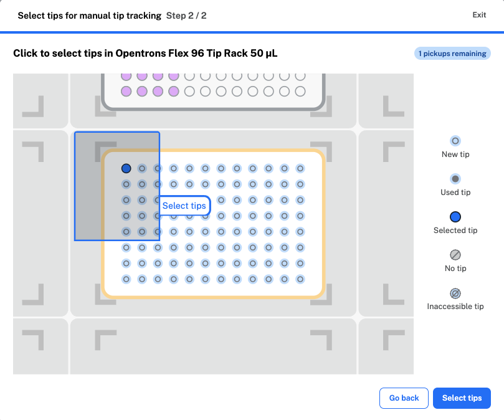Image resolution: width=504 pixels, height=420 pixels.
Task: Click the Select tips tooltip on the rack
Action: pos(184,206)
